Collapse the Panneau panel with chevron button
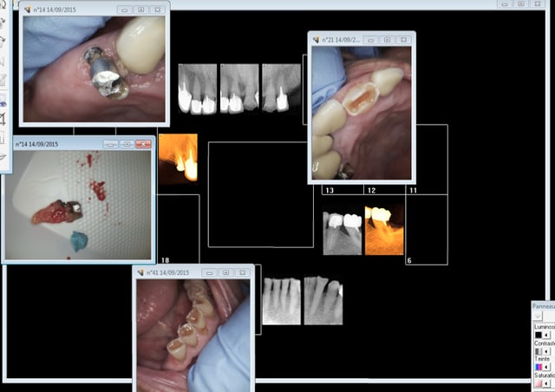The width and height of the screenshot is (555, 392). [538, 317]
